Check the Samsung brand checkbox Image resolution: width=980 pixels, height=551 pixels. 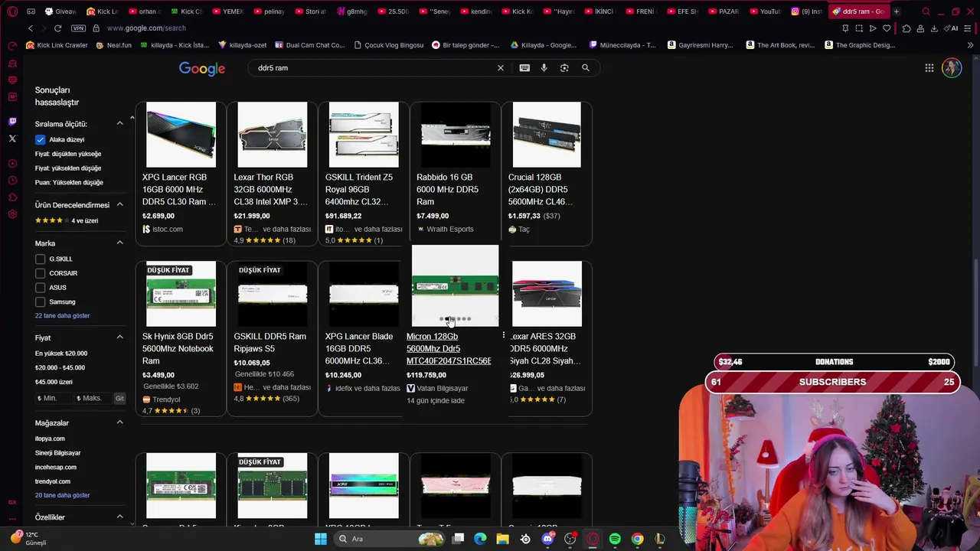pos(40,302)
